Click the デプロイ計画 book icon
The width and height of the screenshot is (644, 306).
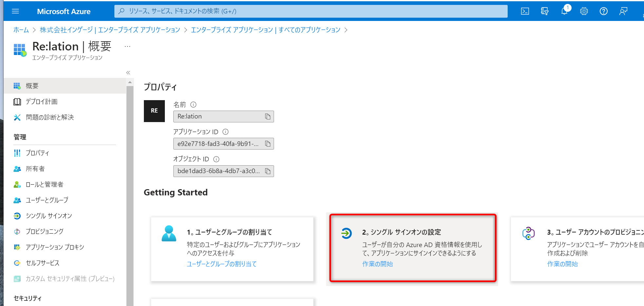pos(17,102)
